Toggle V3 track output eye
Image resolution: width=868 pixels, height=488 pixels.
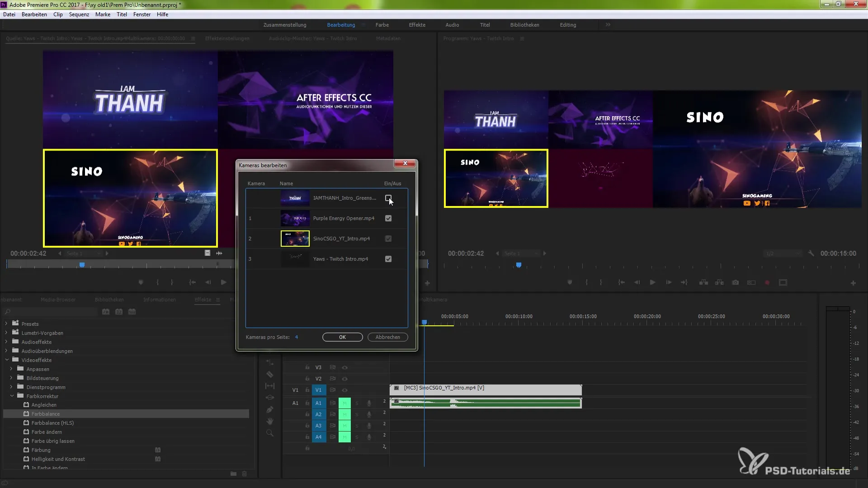[x=344, y=367]
